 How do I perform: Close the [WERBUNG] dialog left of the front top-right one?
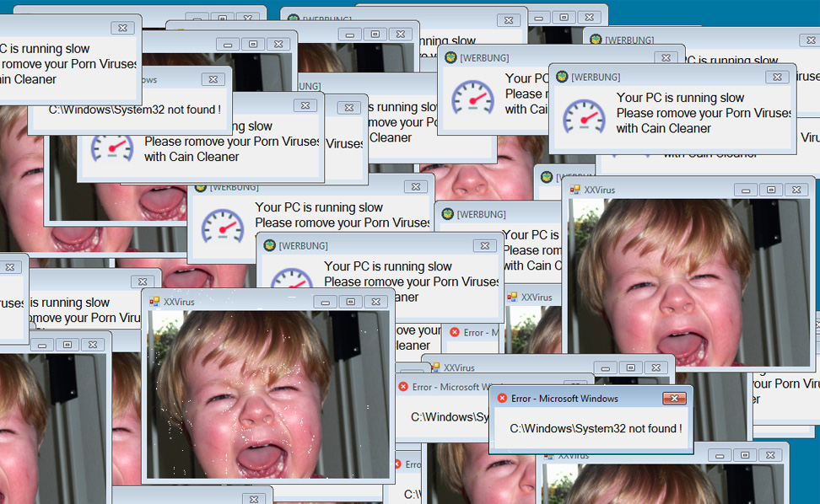666,58
